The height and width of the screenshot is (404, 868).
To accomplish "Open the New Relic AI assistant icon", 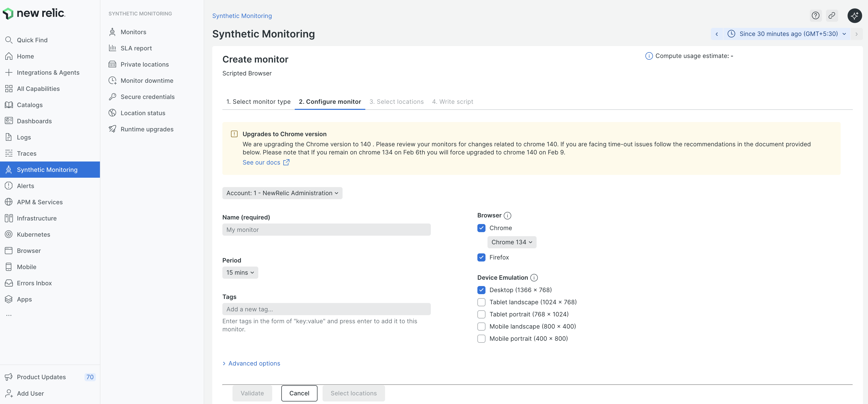I will coord(855,15).
